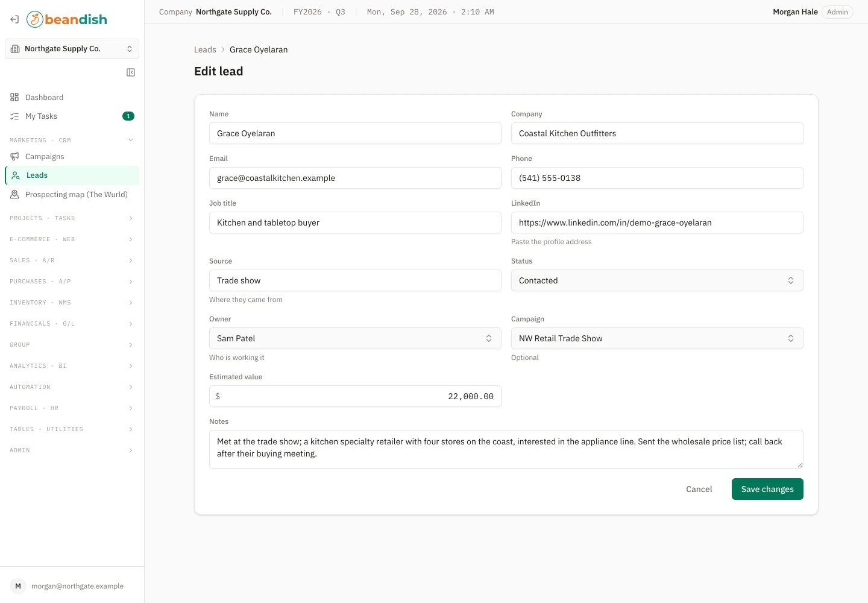Collapse the Marketing CRM section
Screen dimensions: 868x603
(x=72, y=140)
